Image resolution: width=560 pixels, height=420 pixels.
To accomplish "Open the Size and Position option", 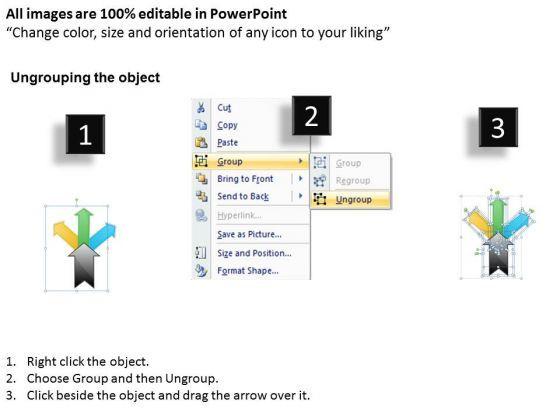I will pos(254,253).
